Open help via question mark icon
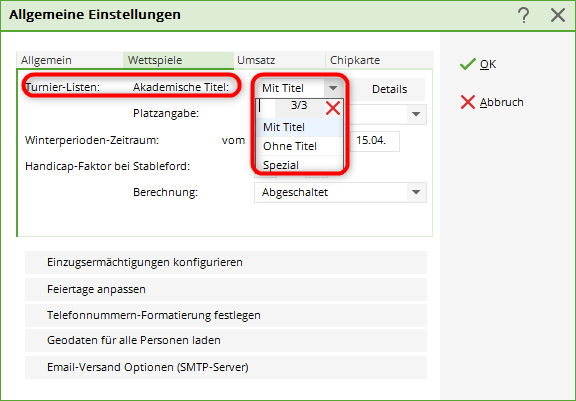This screenshot has height=401, width=576. click(523, 15)
